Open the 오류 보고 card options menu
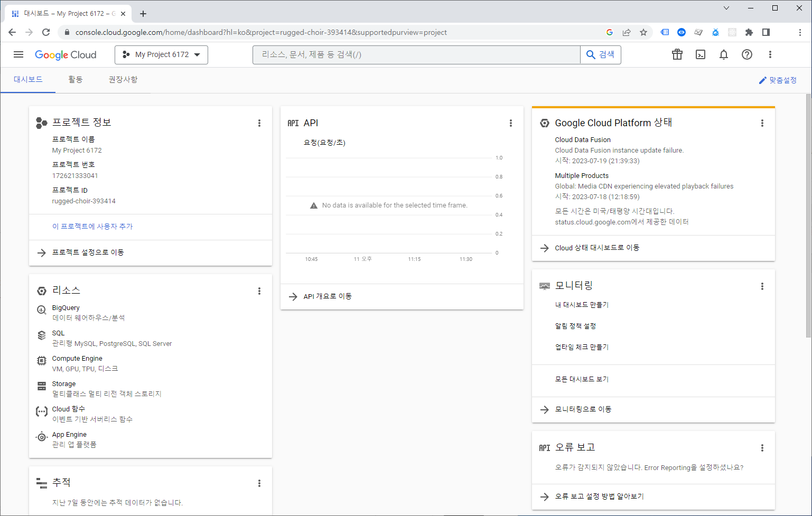Screen dimensions: 812x516 (x=762, y=448)
